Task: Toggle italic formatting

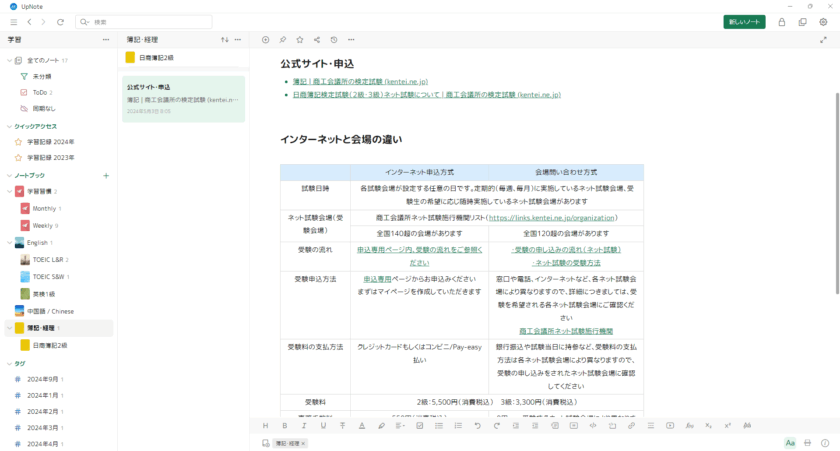Action: click(x=304, y=426)
